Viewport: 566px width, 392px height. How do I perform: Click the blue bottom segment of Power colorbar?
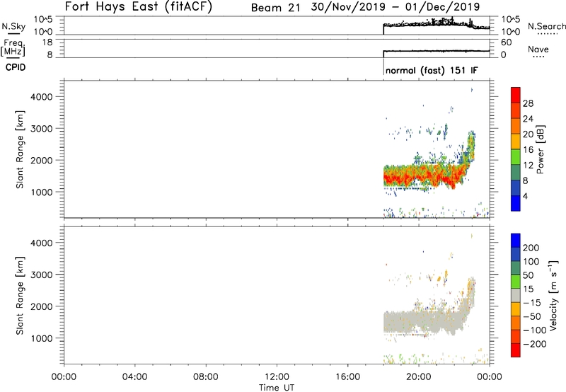point(516,203)
